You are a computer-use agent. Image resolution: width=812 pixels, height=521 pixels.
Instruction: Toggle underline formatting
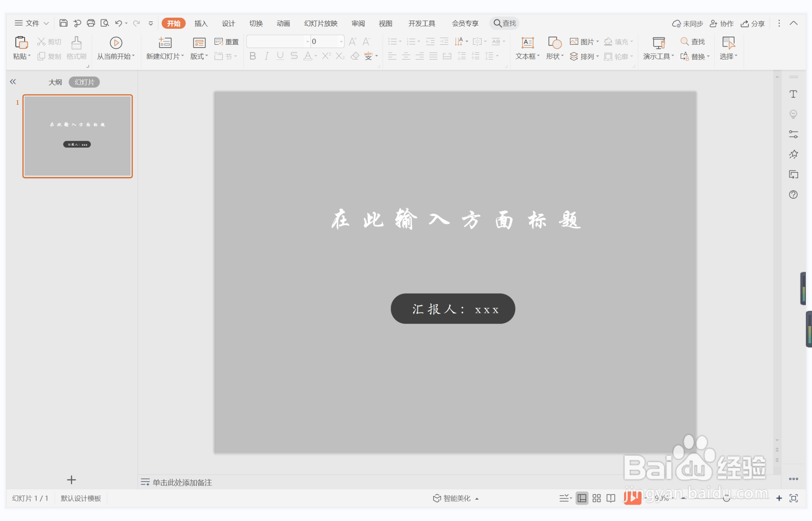click(280, 56)
